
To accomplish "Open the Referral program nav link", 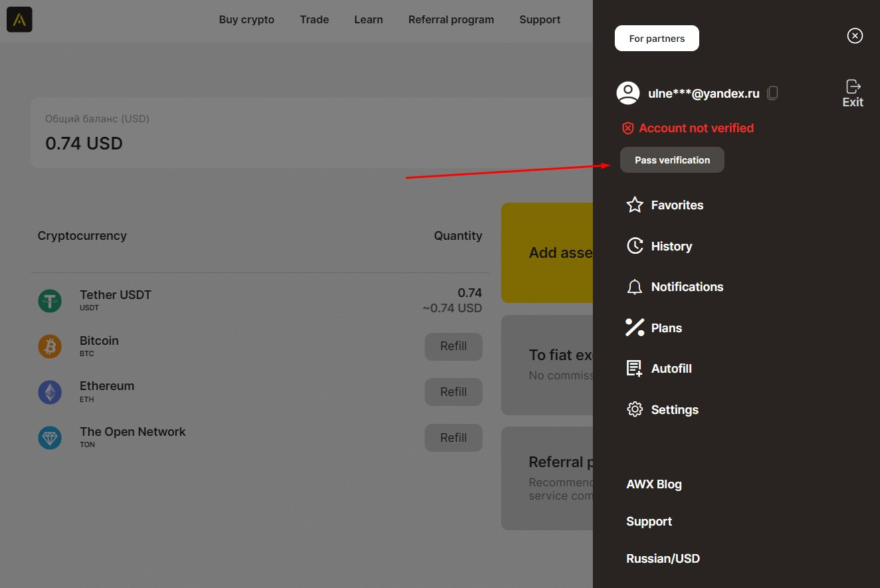I will coord(451,20).
